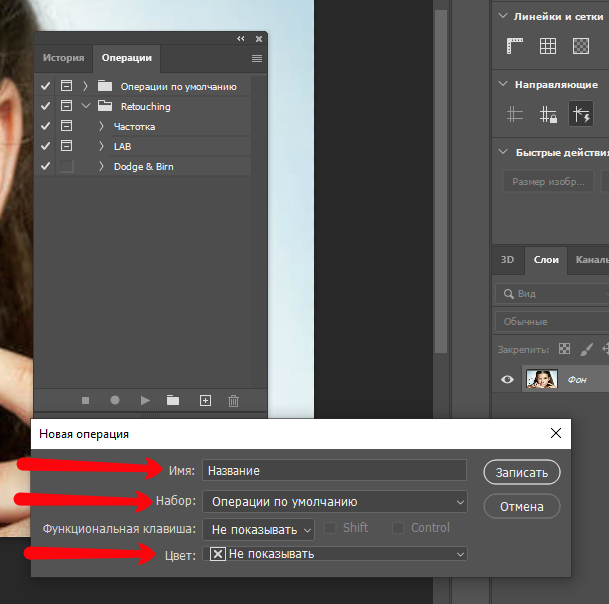
Task: Click the Play selection triangle button
Action: click(145, 400)
